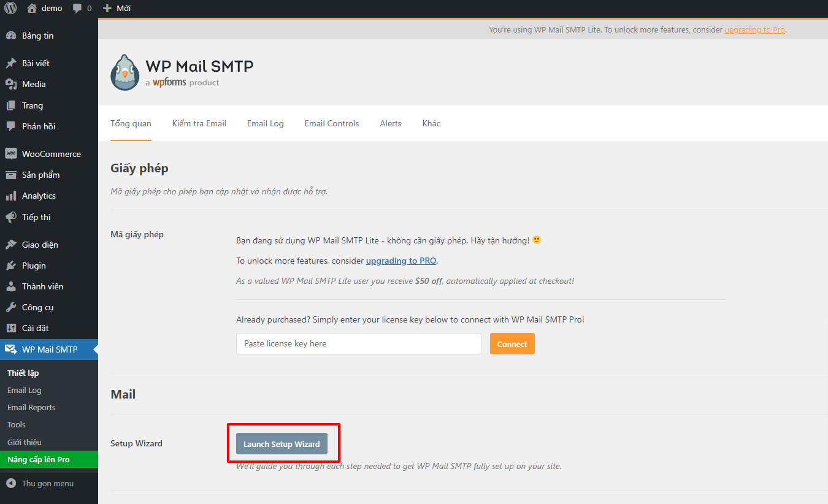Image resolution: width=828 pixels, height=504 pixels.
Task: Click Nâng cấp lên Pro in sidebar
Action: (x=49, y=459)
